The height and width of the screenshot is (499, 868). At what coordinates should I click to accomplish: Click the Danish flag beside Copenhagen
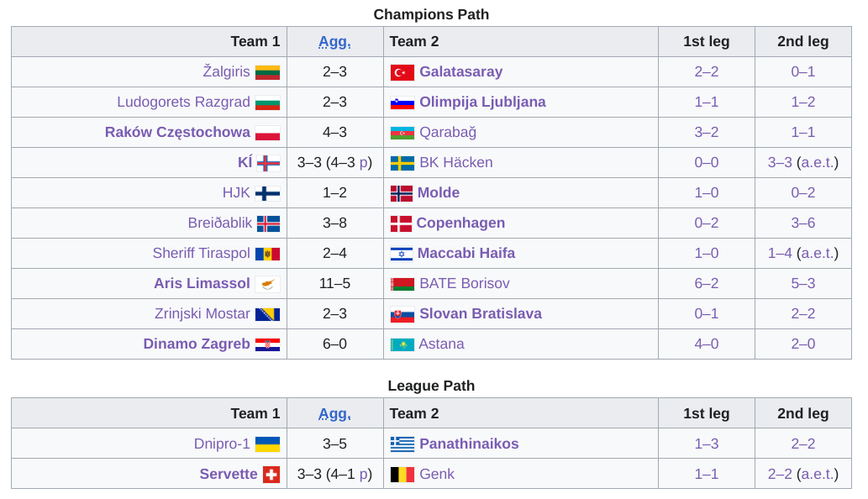coord(401,223)
